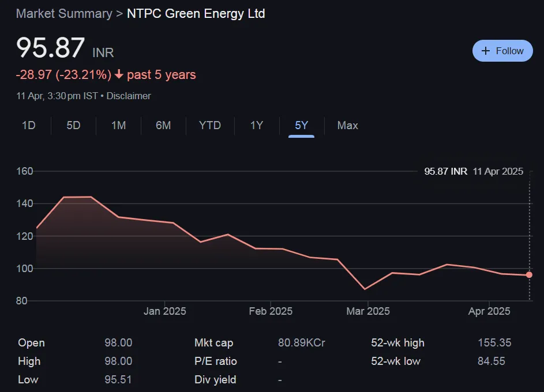This screenshot has width=544, height=392.
Task: Click the Open label
Action: click(31, 343)
